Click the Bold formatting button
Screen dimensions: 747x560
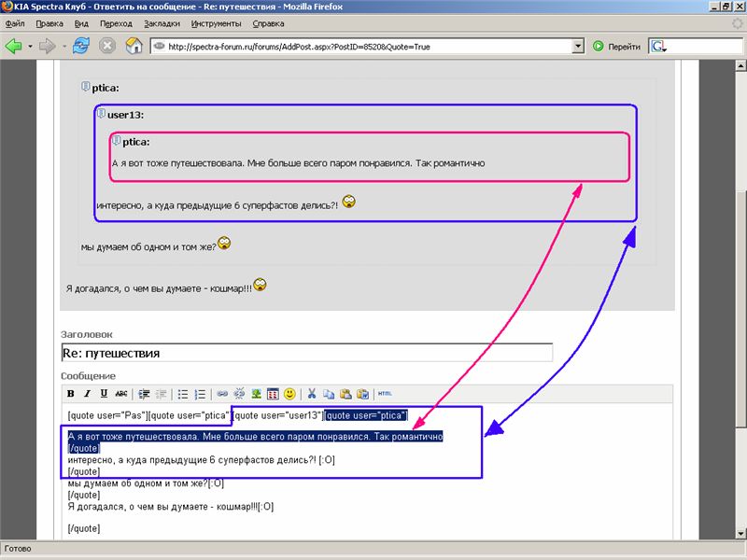[x=70, y=394]
